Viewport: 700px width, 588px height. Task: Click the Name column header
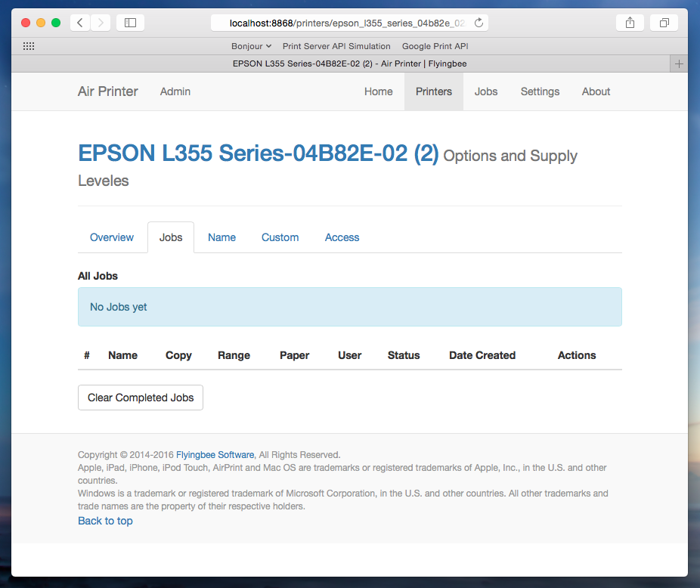point(122,355)
